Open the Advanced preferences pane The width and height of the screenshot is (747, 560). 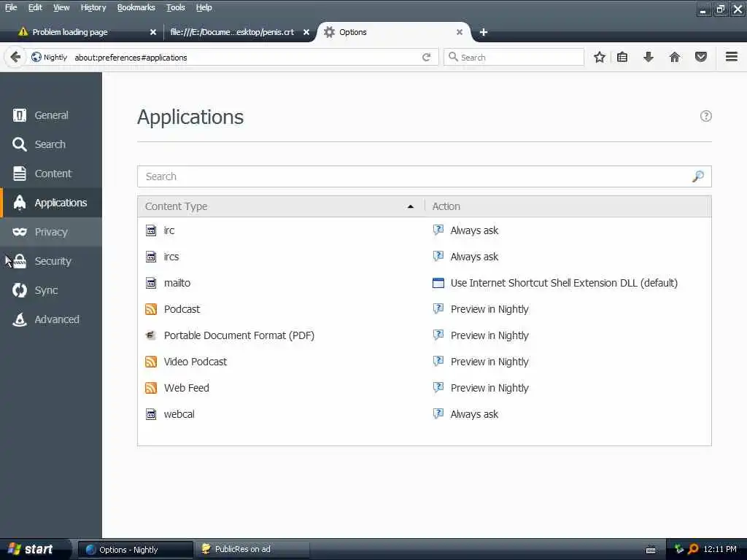click(51, 319)
